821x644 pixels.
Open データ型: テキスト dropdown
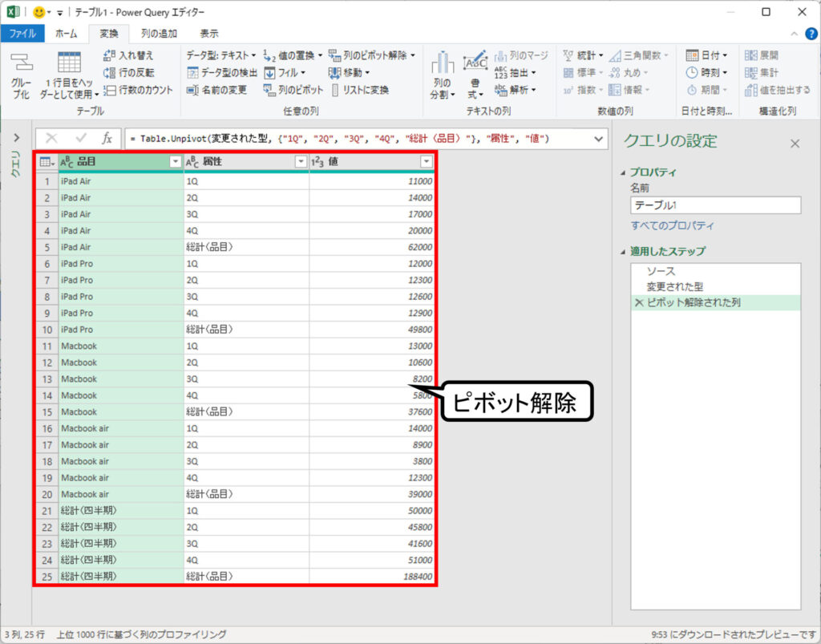click(221, 55)
